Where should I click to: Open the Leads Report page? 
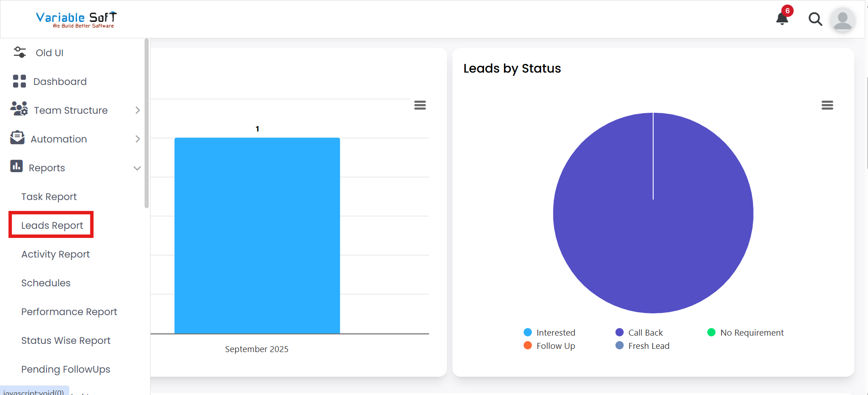52,225
